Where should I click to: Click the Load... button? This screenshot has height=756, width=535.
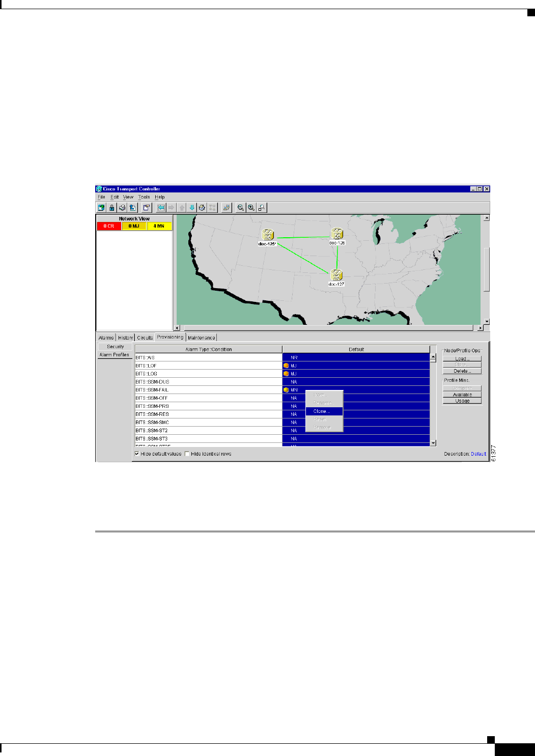tap(462, 359)
